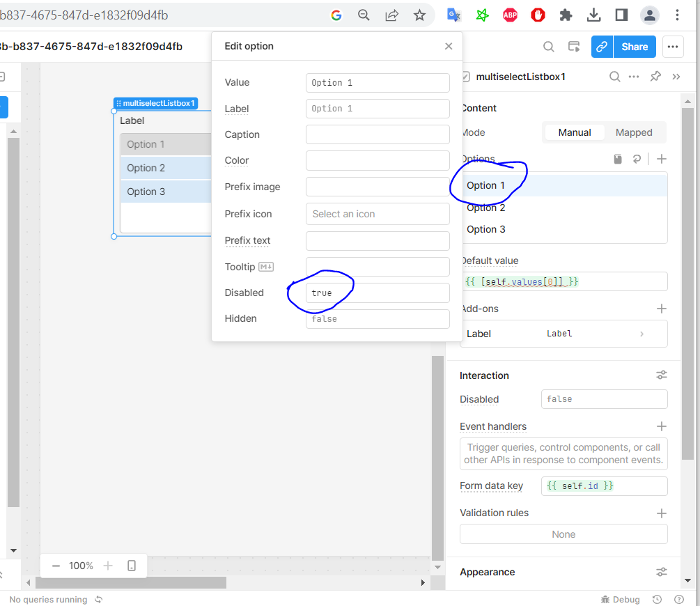This screenshot has height=606, width=700.
Task: Click the Caption field in Edit option
Action: 378,134
